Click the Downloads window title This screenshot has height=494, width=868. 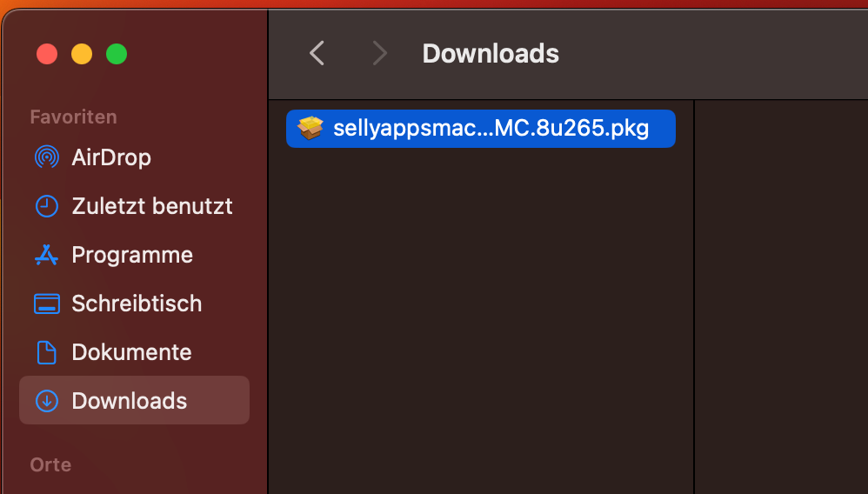click(491, 54)
